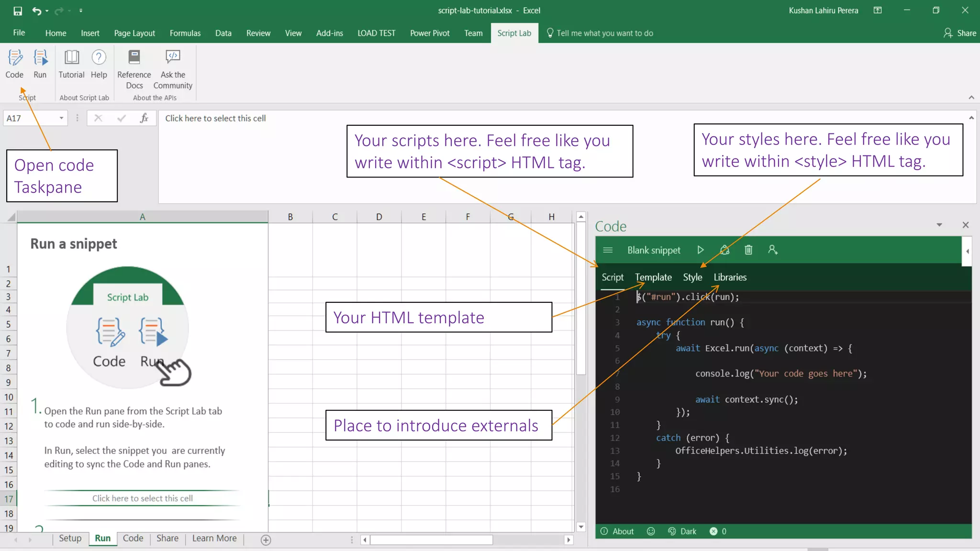Viewport: 980px width, 551px height.
Task: Click Tell me what you want to do
Action: [x=600, y=33]
